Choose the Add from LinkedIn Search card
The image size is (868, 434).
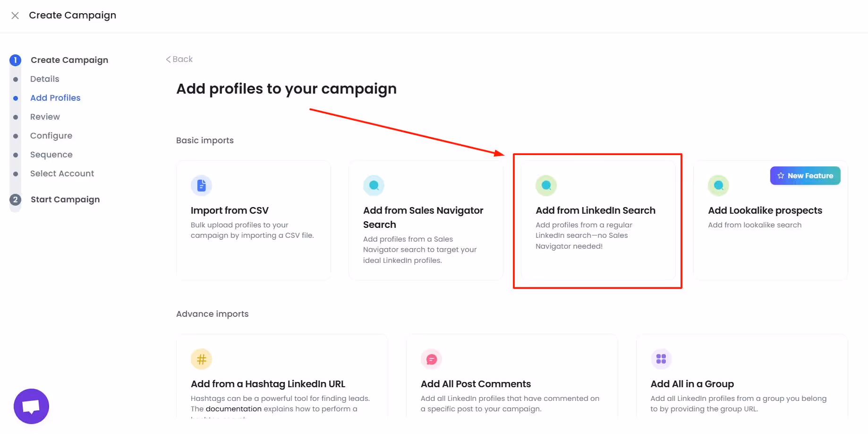(597, 221)
